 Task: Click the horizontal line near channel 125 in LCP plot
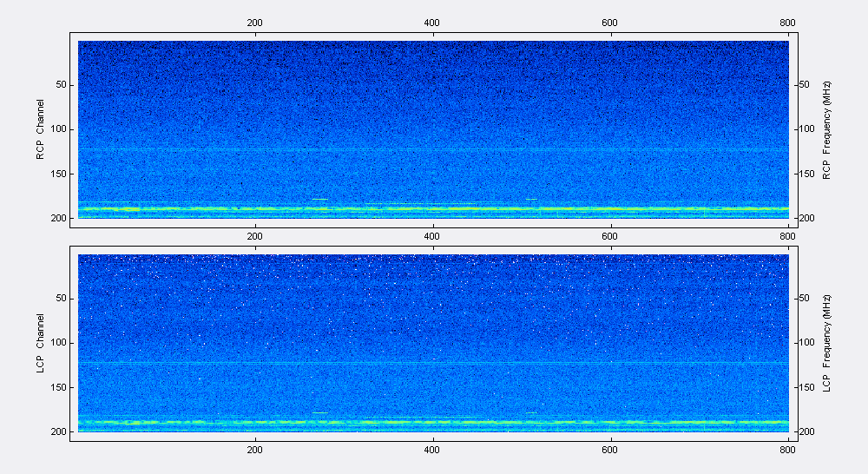pyautogui.click(x=433, y=363)
